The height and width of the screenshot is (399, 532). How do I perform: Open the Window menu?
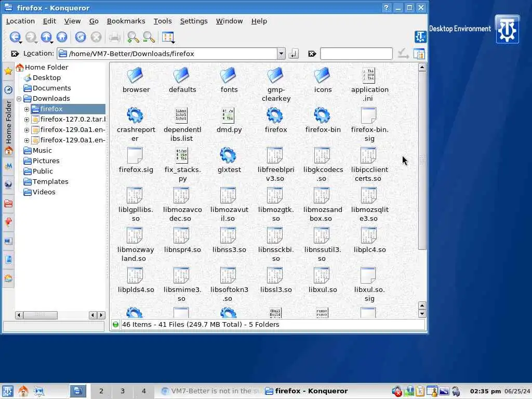[229, 21]
